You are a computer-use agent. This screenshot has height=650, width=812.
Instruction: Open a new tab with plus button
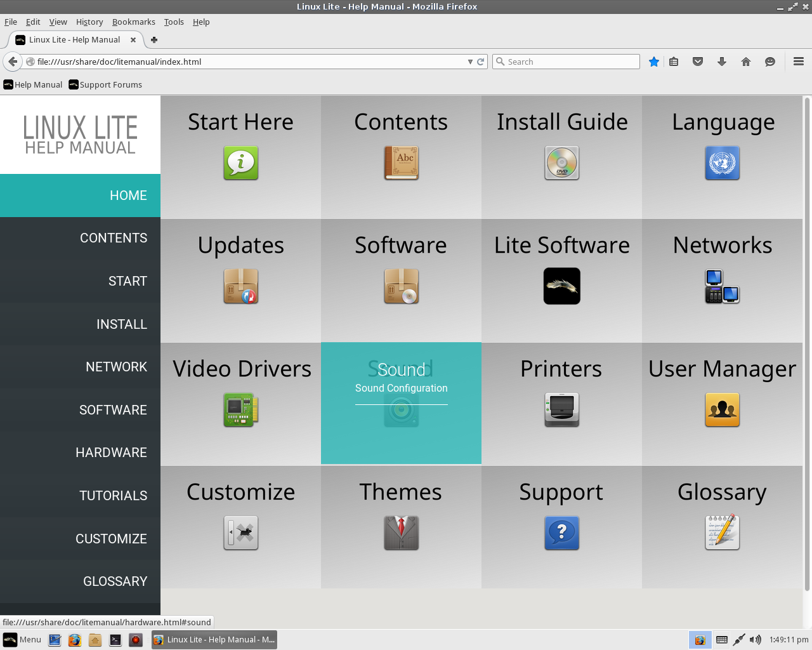point(154,39)
